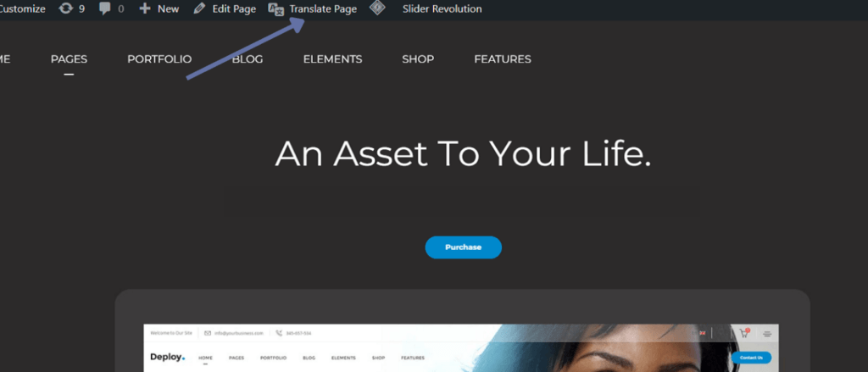The height and width of the screenshot is (372, 868).
Task: Open the PAGES navigation menu
Action: point(69,59)
